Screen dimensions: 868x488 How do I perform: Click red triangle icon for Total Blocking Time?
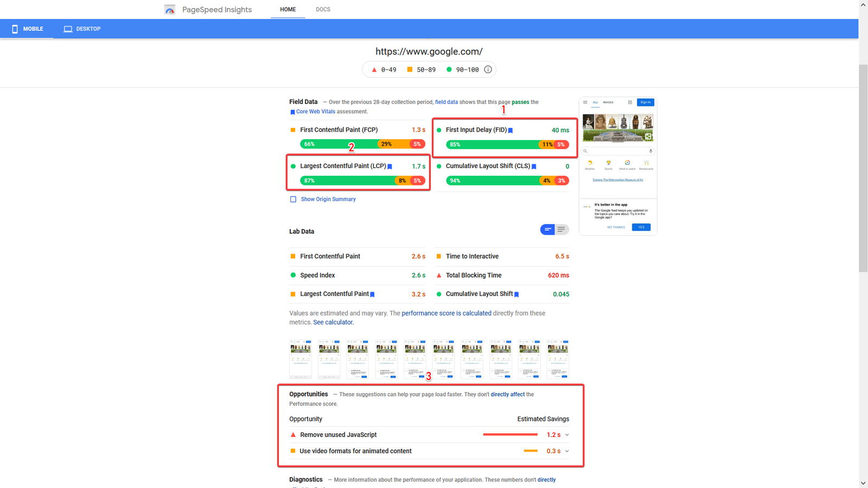[x=439, y=275]
